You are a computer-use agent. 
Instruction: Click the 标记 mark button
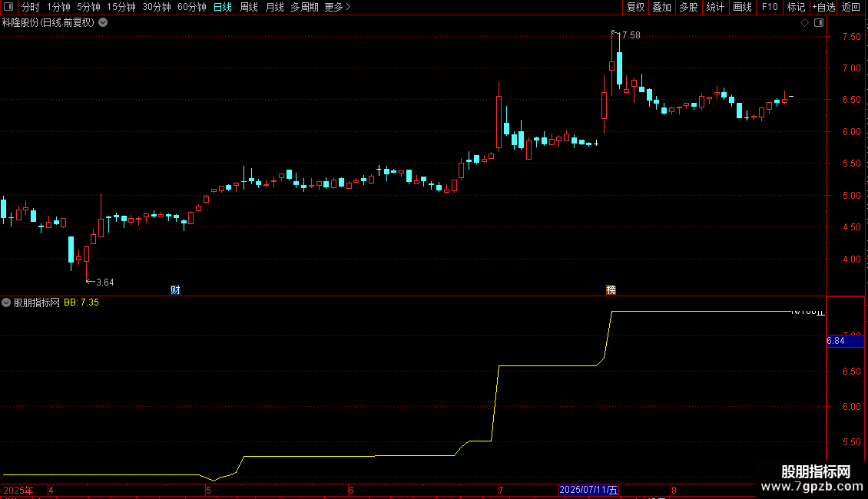(796, 7)
